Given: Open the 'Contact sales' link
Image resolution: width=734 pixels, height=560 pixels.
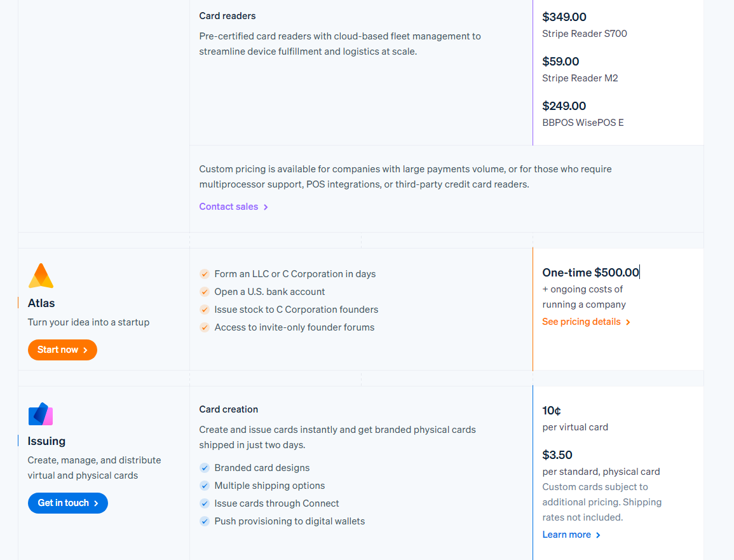Looking at the screenshot, I should pyautogui.click(x=228, y=207).
